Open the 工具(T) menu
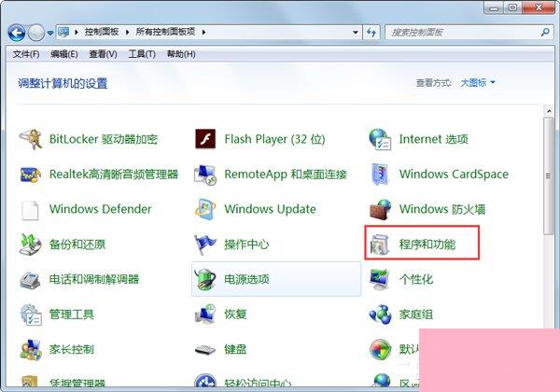 (x=142, y=54)
